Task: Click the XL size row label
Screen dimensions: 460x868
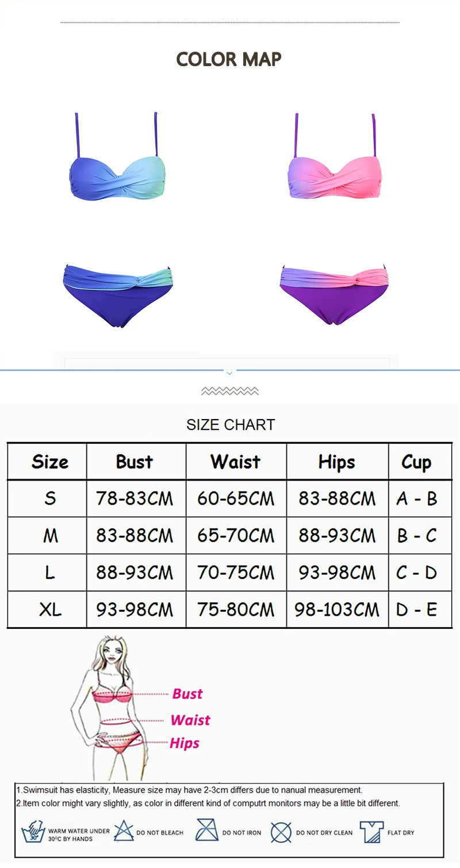Action: tap(50, 609)
